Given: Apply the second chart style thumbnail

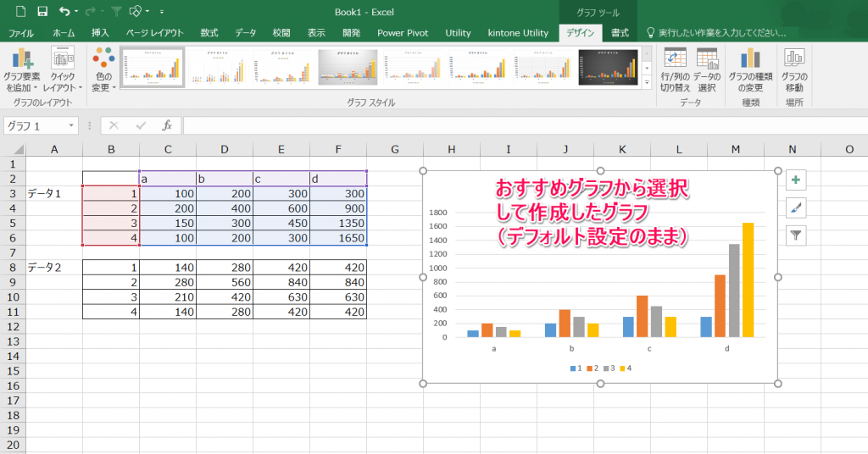Looking at the screenshot, I should 218,68.
